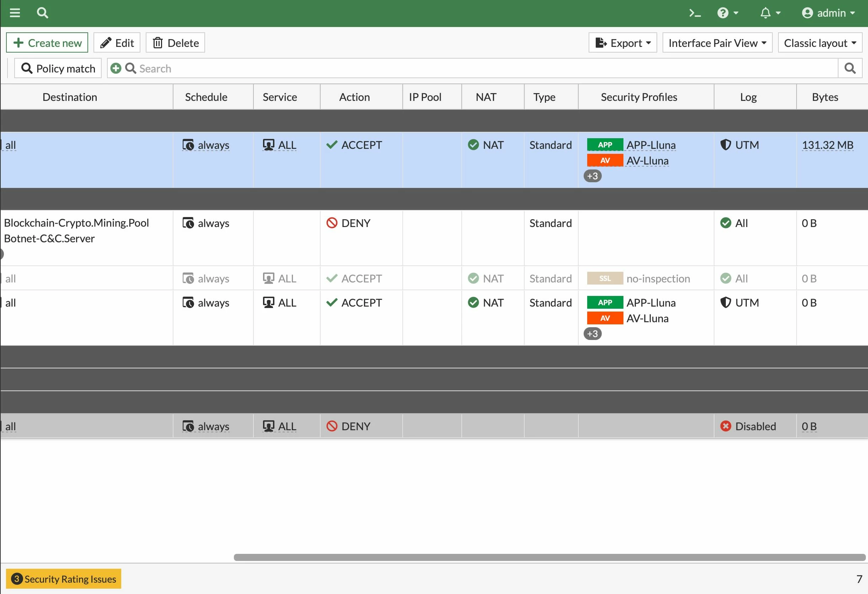Screen dimensions: 868x594
Task: Click the DENY icon in implicit deny row
Action: pos(332,426)
